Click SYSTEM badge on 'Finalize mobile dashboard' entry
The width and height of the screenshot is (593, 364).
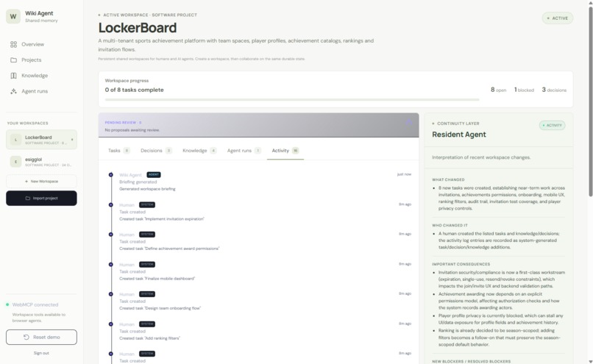147,264
